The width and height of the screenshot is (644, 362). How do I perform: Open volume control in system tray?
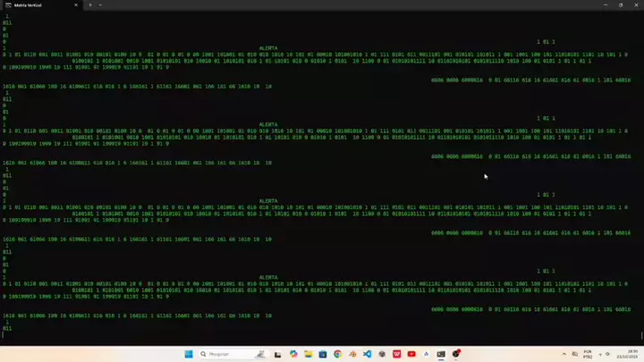(x=607, y=354)
